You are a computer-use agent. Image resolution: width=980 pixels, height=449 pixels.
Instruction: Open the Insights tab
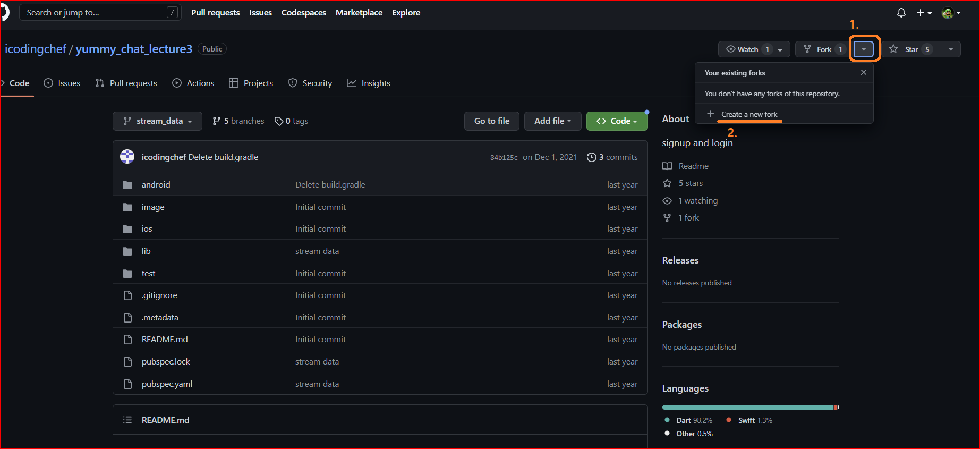pyautogui.click(x=369, y=83)
